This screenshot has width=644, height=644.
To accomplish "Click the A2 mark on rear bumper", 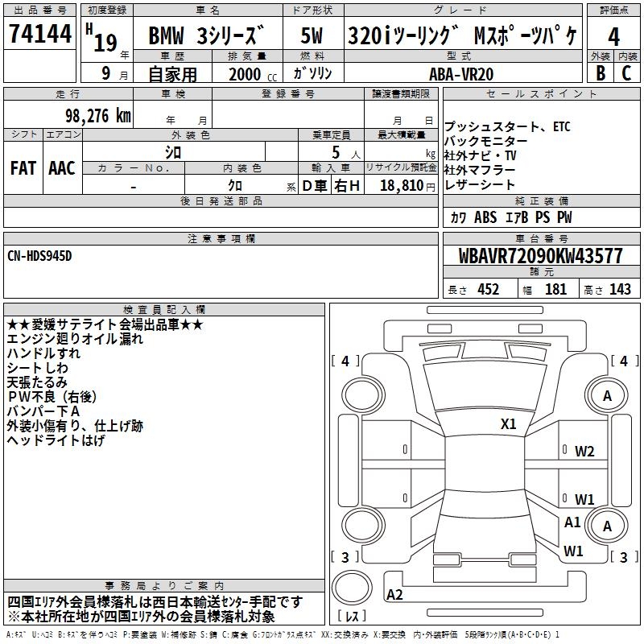I will pyautogui.click(x=394, y=594).
